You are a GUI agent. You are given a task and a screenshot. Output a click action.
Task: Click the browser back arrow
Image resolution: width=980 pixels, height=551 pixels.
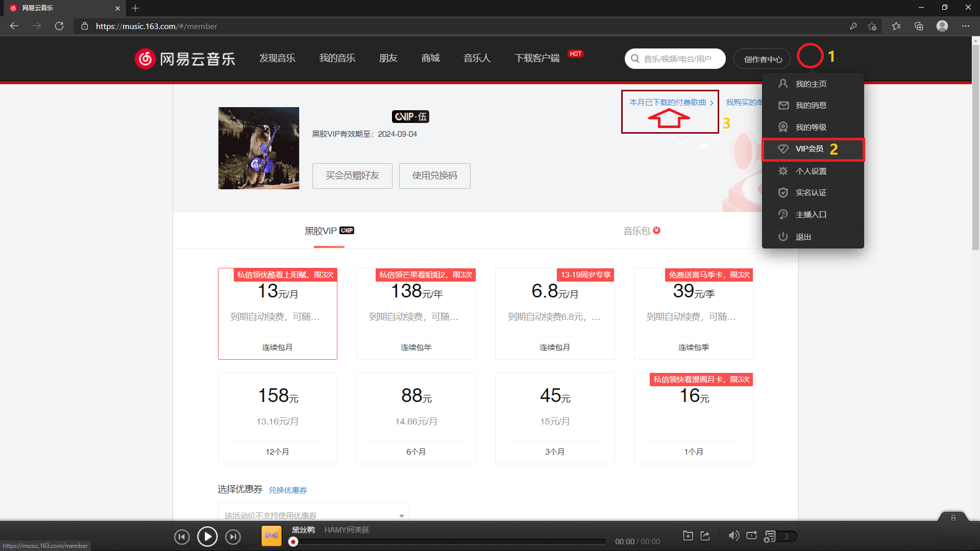[14, 26]
